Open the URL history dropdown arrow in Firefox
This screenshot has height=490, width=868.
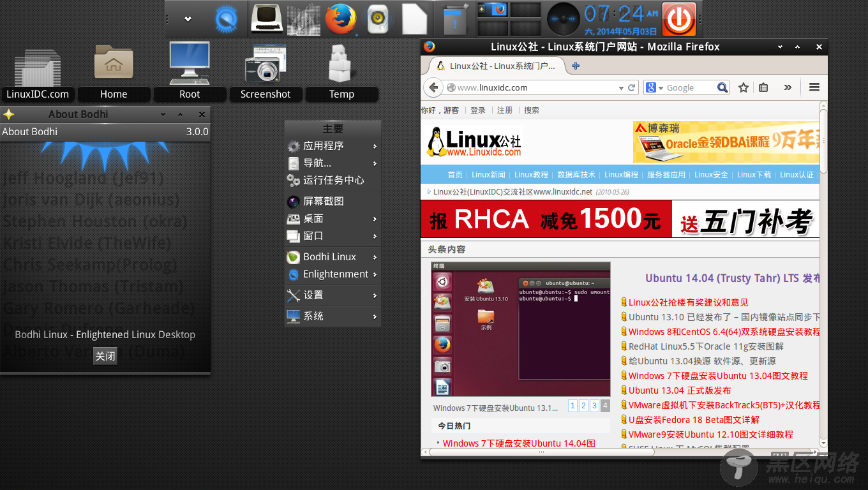click(621, 88)
